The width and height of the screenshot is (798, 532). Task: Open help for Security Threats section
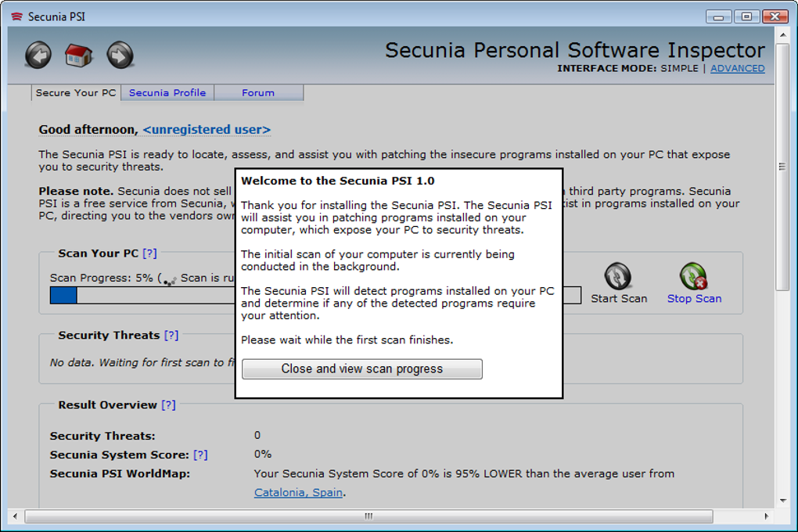pyautogui.click(x=171, y=335)
